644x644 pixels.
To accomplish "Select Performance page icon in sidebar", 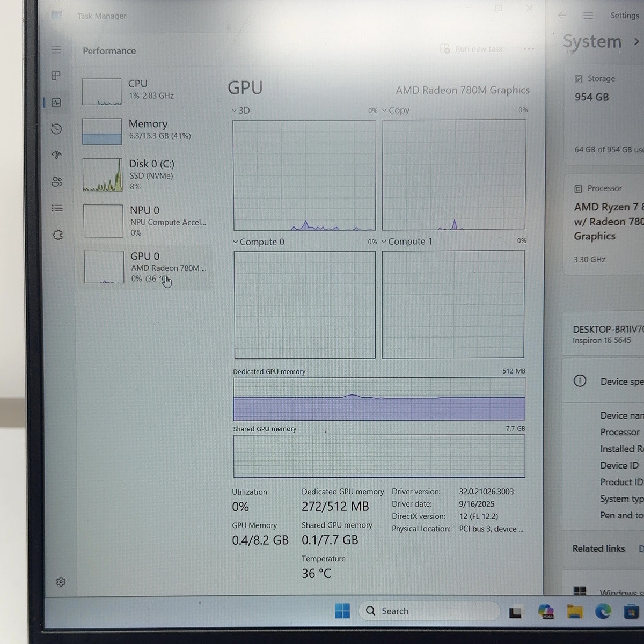I will point(56,103).
